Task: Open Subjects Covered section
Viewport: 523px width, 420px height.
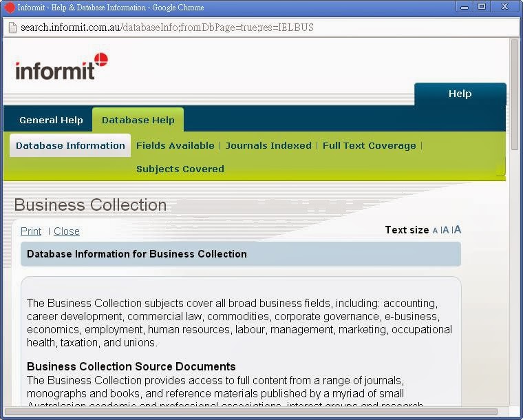Action: (180, 169)
